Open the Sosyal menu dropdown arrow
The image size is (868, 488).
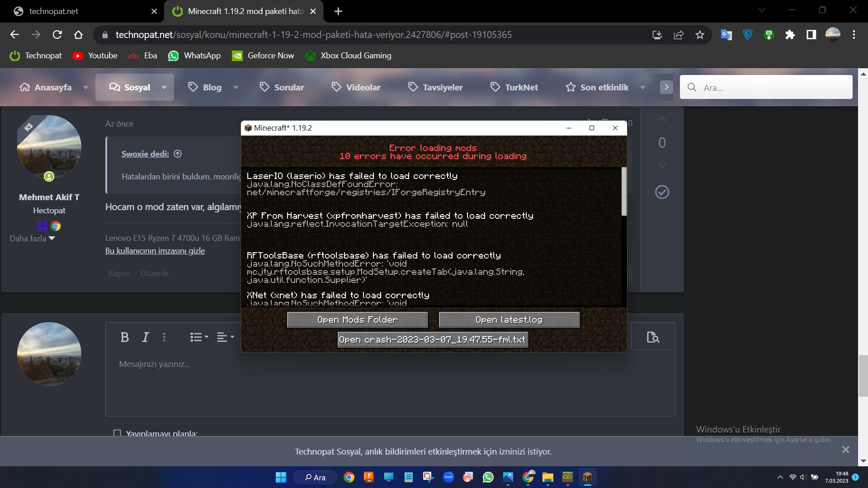click(x=164, y=87)
